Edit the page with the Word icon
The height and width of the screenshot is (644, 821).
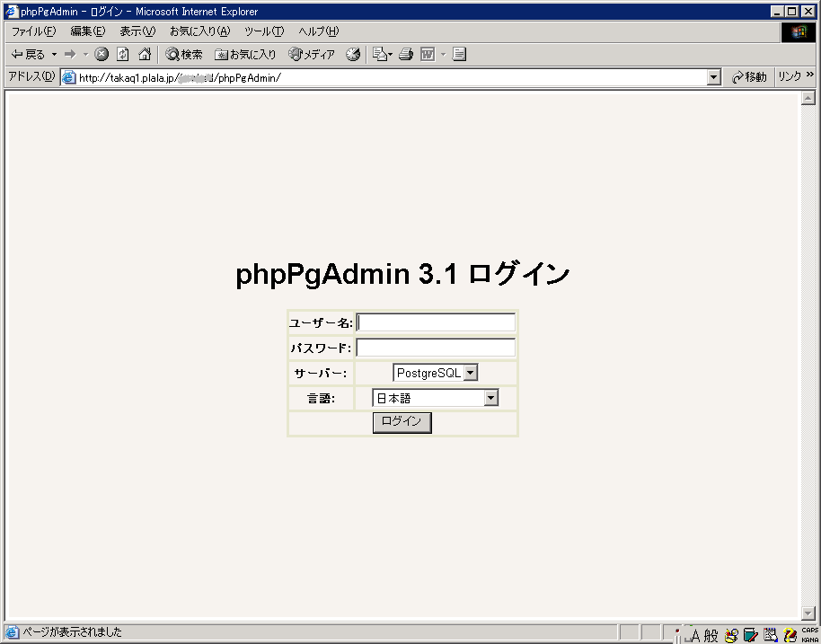point(428,54)
